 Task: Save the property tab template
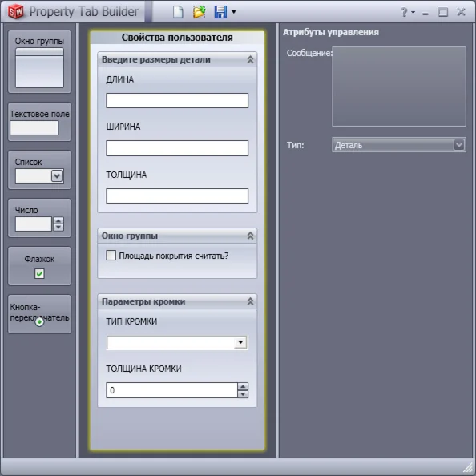tap(220, 12)
